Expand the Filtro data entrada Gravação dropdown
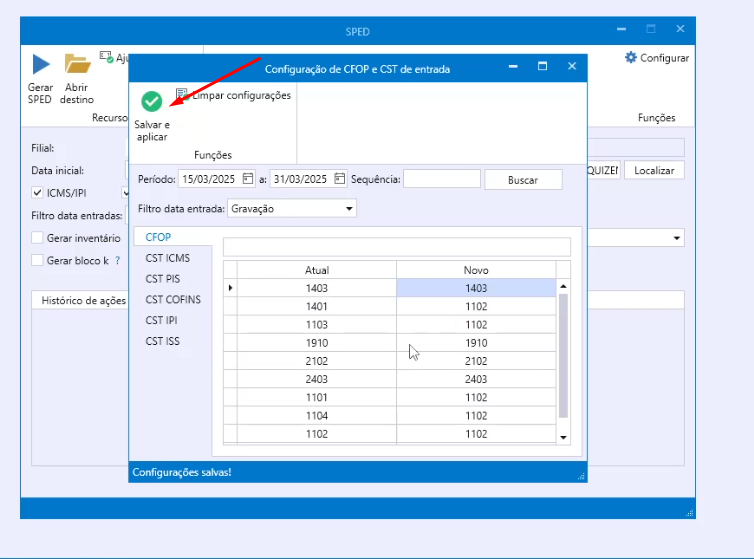This screenshot has height=559, width=754. click(x=349, y=209)
